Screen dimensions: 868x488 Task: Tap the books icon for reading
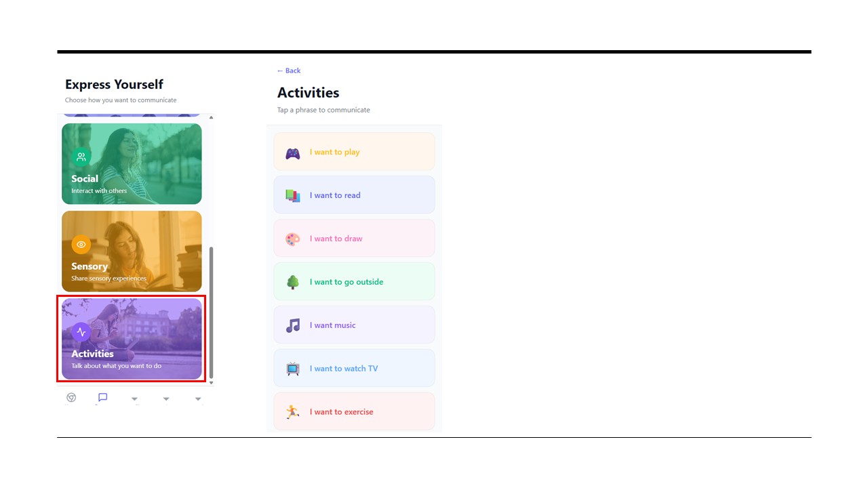(x=292, y=196)
